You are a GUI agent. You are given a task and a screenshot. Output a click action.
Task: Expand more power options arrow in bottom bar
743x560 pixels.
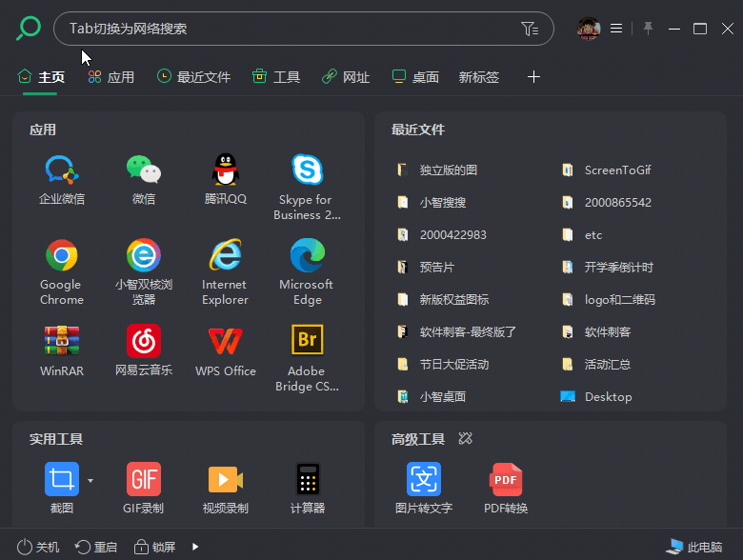[195, 547]
